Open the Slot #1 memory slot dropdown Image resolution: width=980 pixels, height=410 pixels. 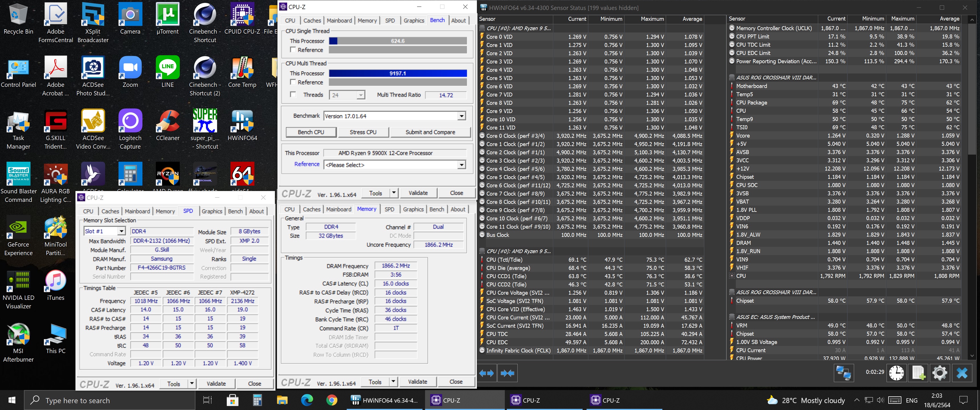coord(121,231)
